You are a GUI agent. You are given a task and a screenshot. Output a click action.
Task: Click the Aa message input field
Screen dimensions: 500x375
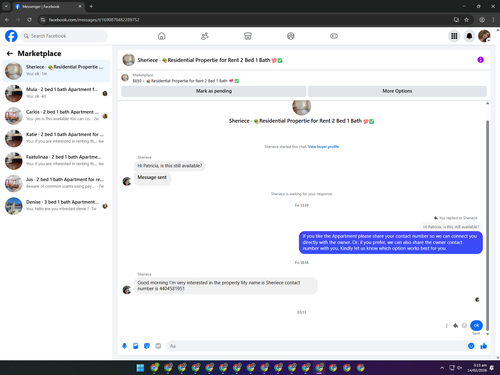click(x=316, y=346)
